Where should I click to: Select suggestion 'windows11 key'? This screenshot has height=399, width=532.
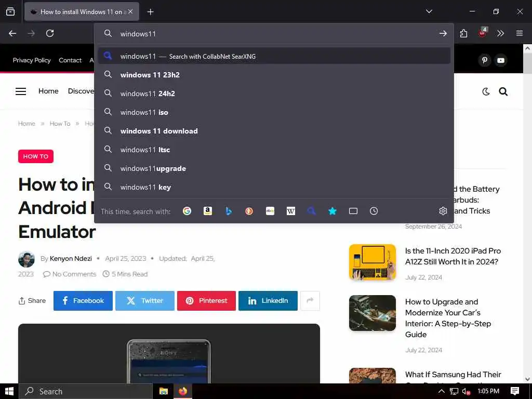click(x=274, y=187)
